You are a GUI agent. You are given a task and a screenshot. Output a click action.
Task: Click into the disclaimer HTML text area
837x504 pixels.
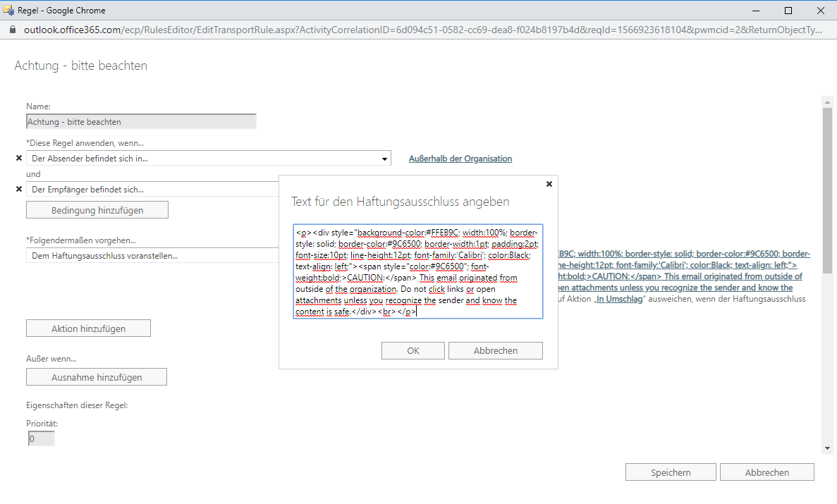click(x=417, y=271)
